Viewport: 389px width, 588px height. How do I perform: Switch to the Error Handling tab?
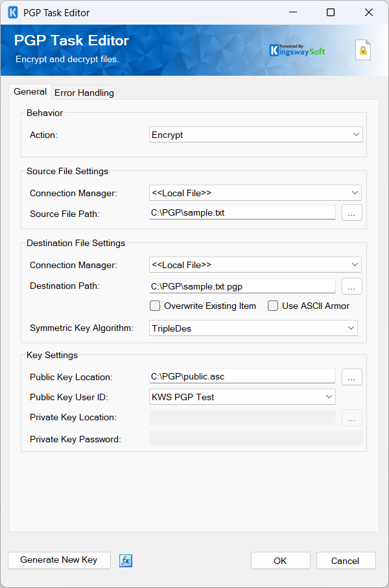[84, 93]
